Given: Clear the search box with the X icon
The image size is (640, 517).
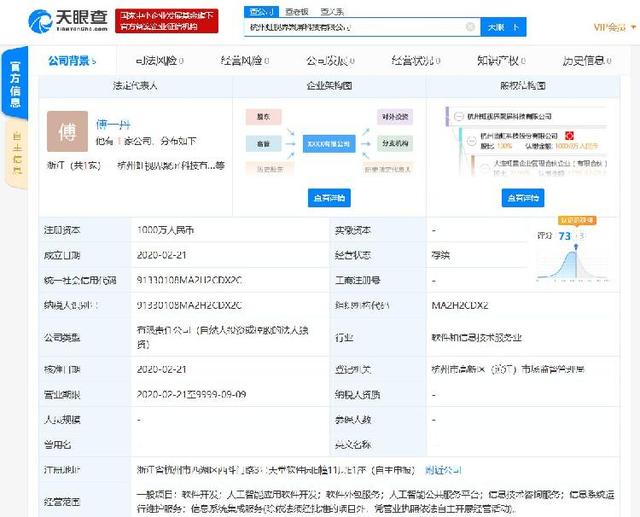Looking at the screenshot, I should tap(470, 27).
